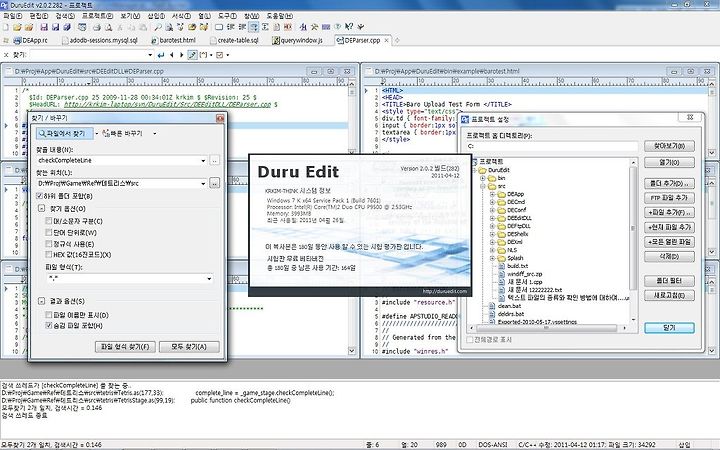The height and width of the screenshot is (450, 720).
Task: Click the HEX mode toolbar icon
Action: [288, 27]
